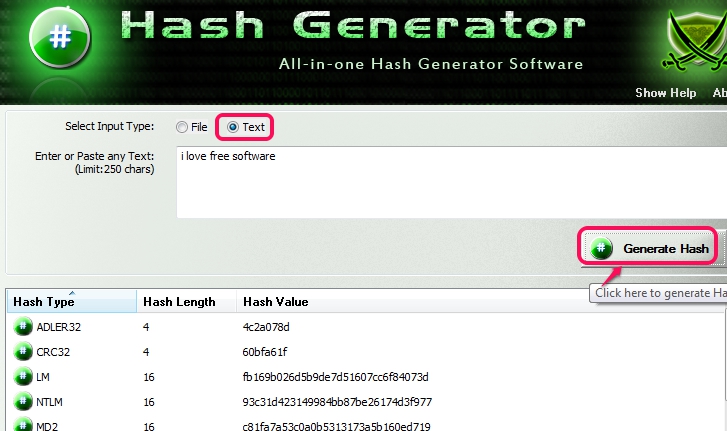Click the green hash icon beside MD2
The image size is (727, 431).
23,425
